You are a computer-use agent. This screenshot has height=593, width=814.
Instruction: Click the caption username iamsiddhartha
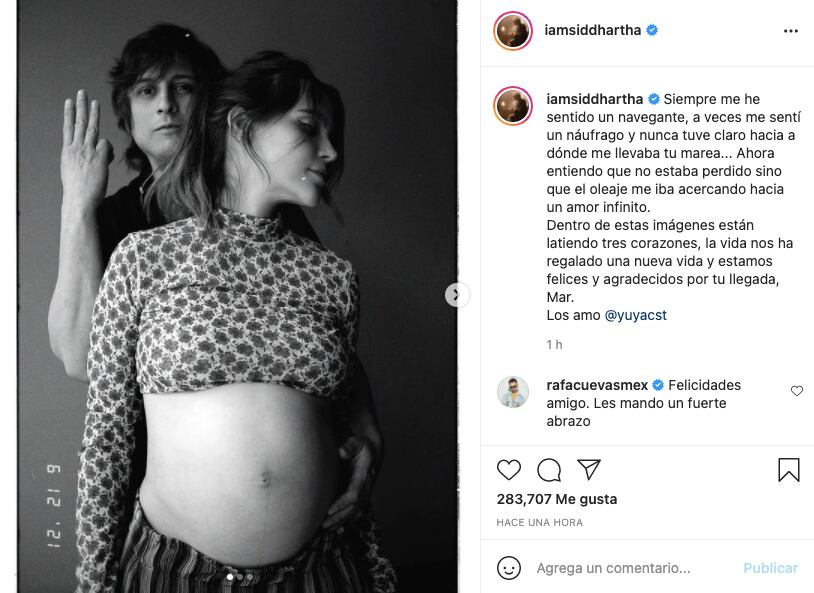(x=594, y=99)
